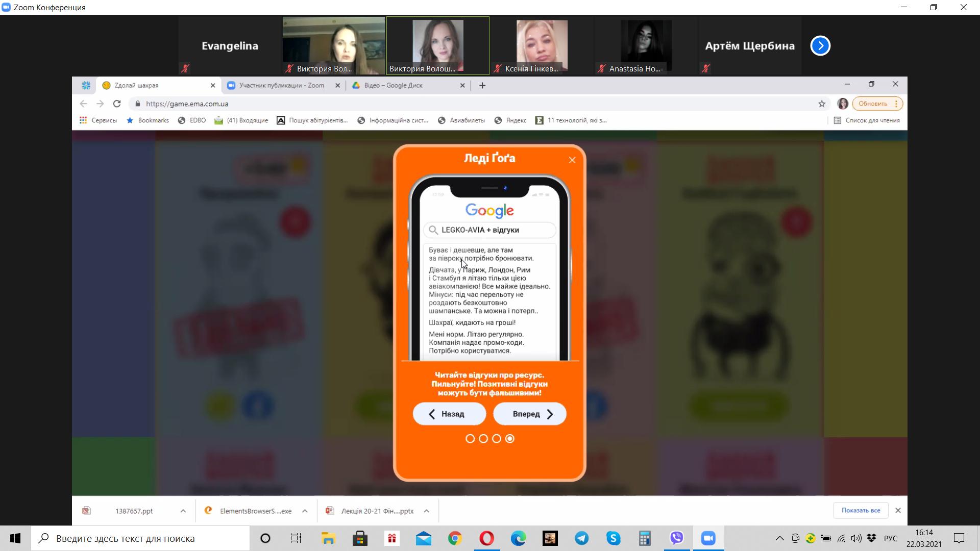
Task: Click the Chrome profile avatar icon
Action: pyautogui.click(x=843, y=104)
